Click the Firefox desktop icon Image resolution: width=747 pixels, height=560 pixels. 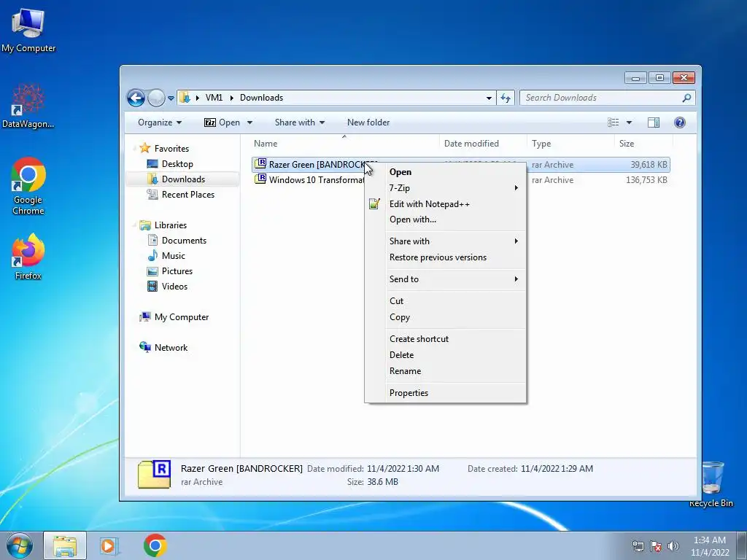[x=28, y=257]
